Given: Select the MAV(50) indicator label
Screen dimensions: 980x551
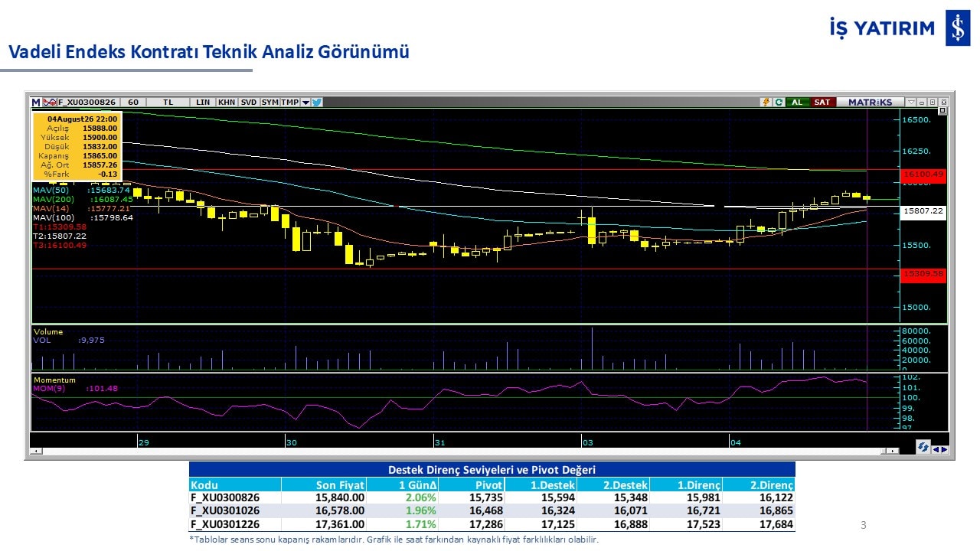Looking at the screenshot, I should [x=50, y=190].
